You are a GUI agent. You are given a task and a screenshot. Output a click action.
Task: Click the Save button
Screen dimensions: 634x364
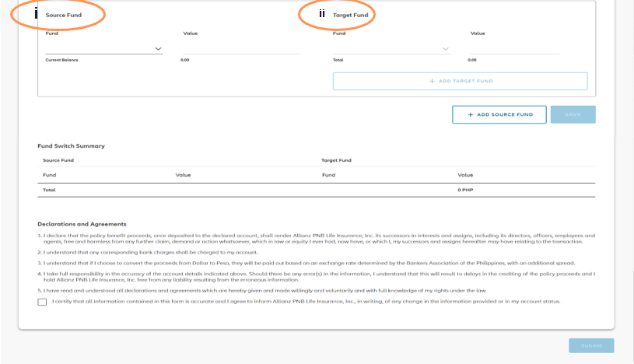point(573,114)
